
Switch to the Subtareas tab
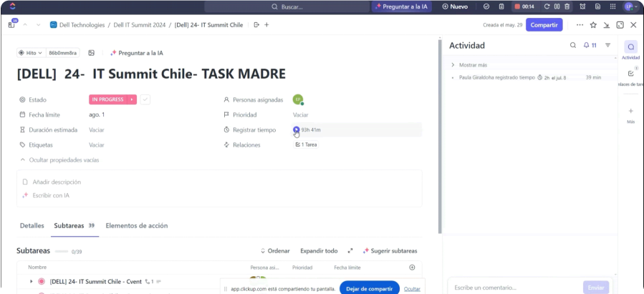click(x=75, y=225)
